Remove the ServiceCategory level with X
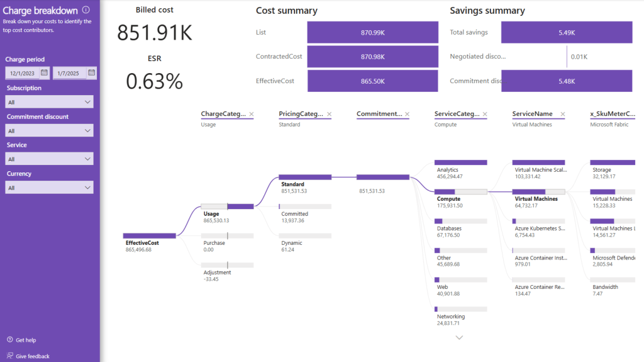The width and height of the screenshot is (644, 362). tap(485, 114)
